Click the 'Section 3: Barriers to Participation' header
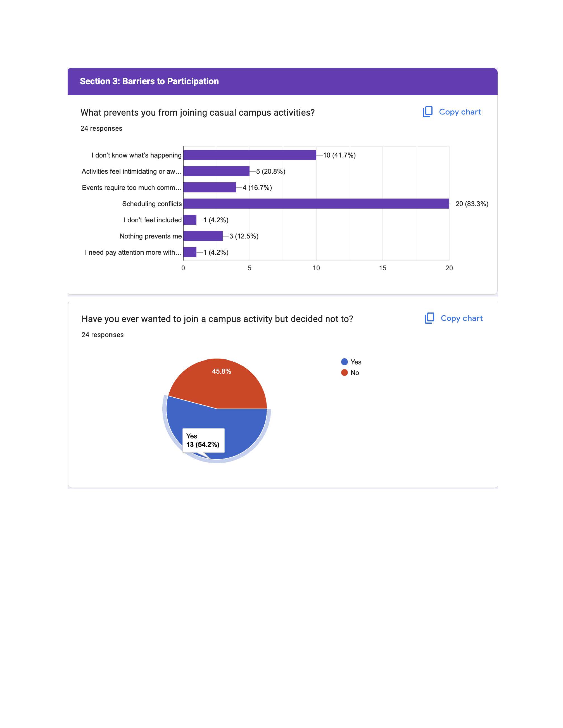The image size is (563, 728). coord(149,81)
